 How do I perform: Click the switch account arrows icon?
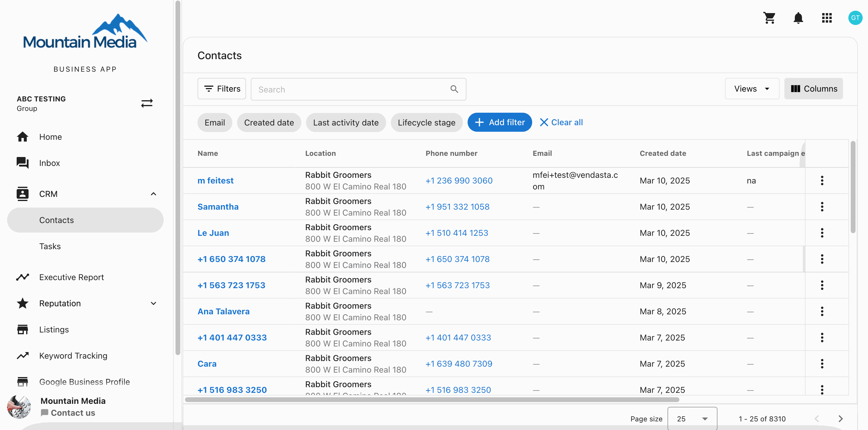point(147,103)
